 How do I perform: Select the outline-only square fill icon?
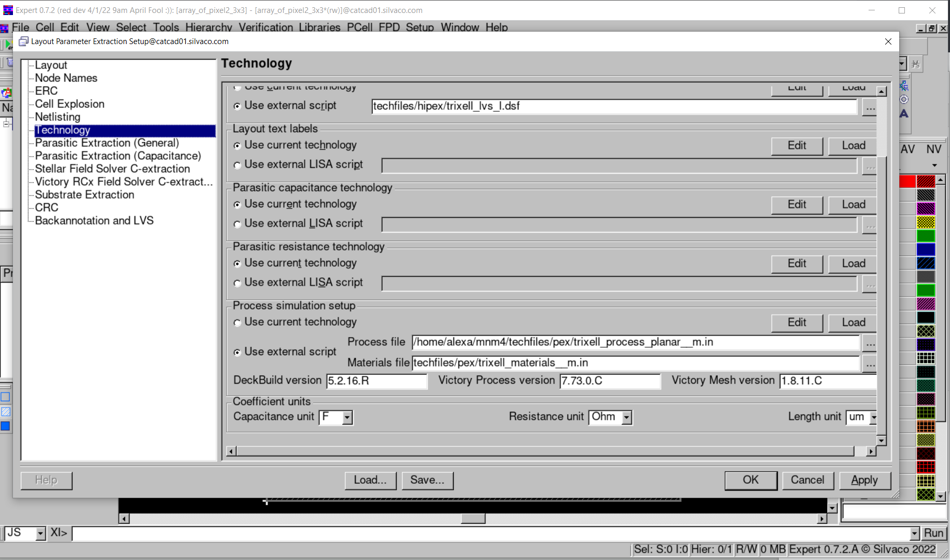pyautogui.click(x=5, y=397)
